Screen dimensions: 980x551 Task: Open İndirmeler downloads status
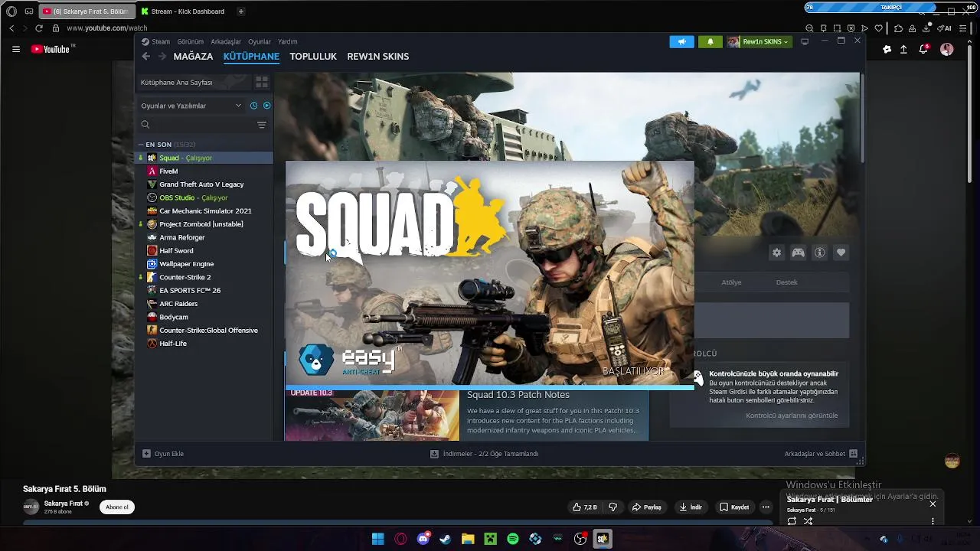484,454
